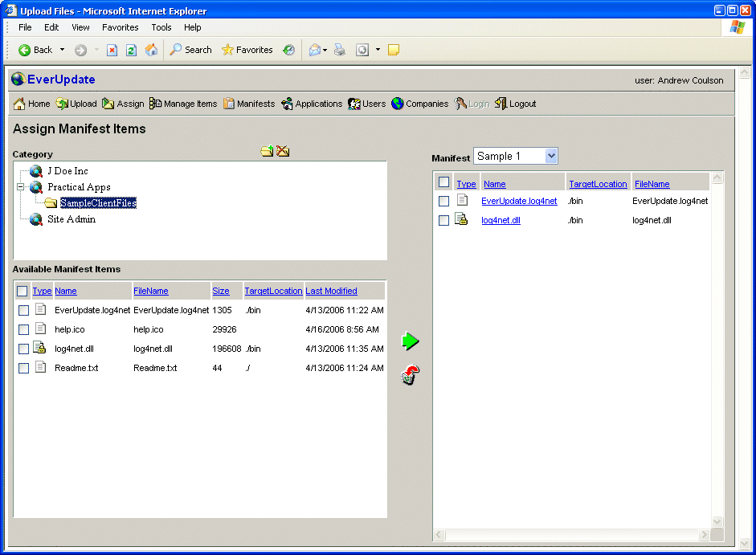
Task: Open Manage Items page
Action: click(183, 104)
